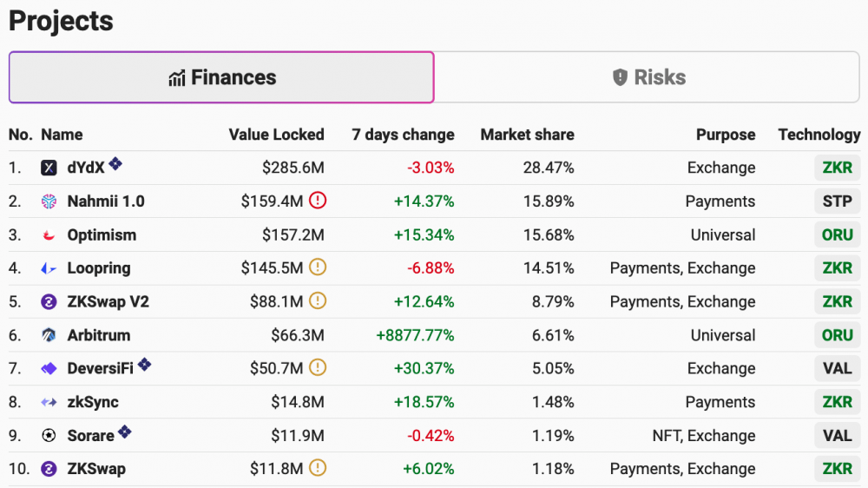This screenshot has height=488, width=868.
Task: Click red warning icon next to Nahmii value
Action: pyautogui.click(x=317, y=200)
